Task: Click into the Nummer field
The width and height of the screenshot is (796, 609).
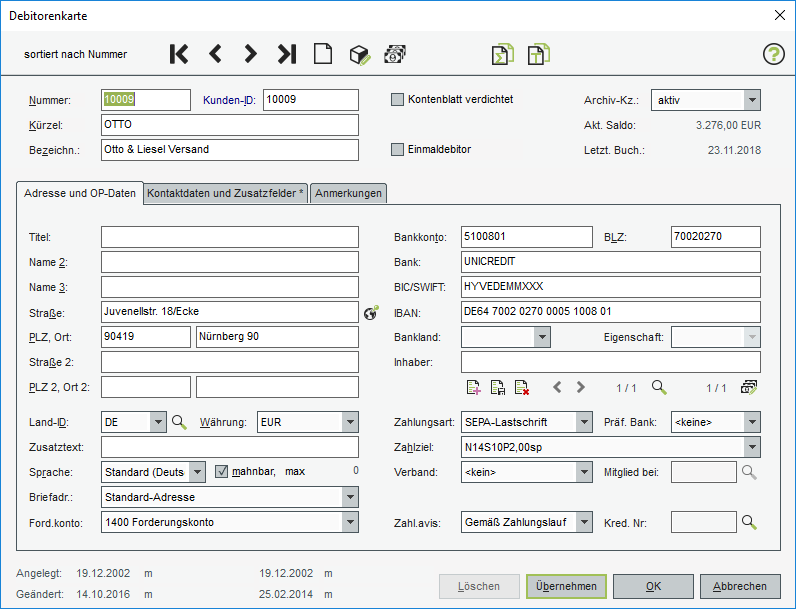Action: click(146, 100)
